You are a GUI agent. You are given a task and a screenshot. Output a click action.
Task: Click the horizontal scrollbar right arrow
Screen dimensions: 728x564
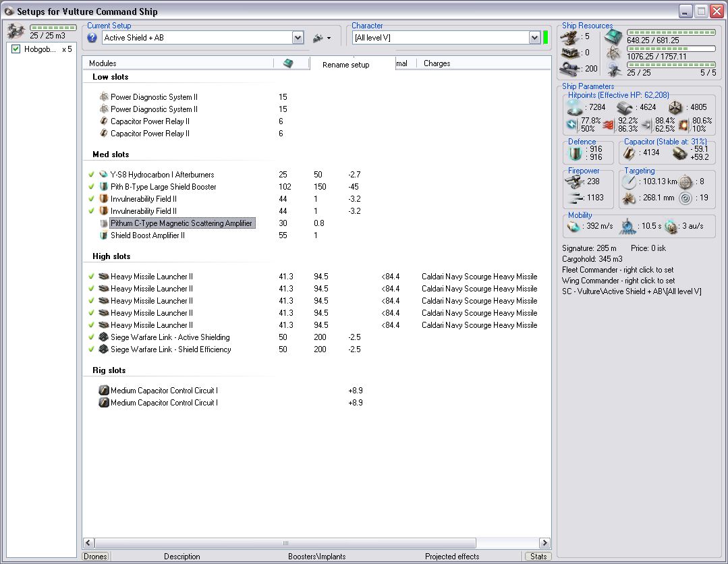544,542
